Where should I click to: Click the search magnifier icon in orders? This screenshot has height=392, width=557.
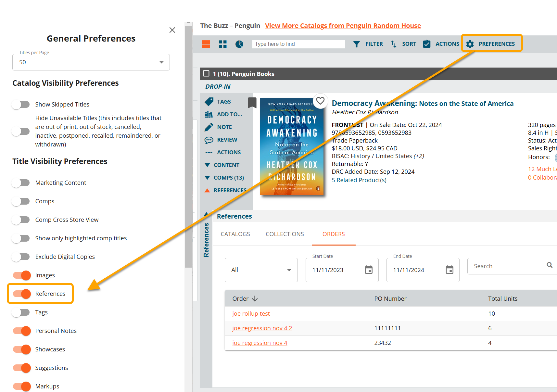coord(550,265)
